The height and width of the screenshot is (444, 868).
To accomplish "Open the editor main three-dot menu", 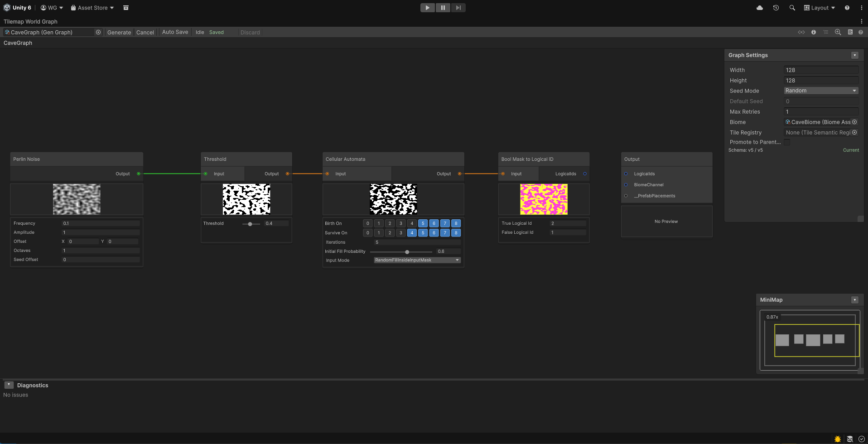I will tap(861, 8).
